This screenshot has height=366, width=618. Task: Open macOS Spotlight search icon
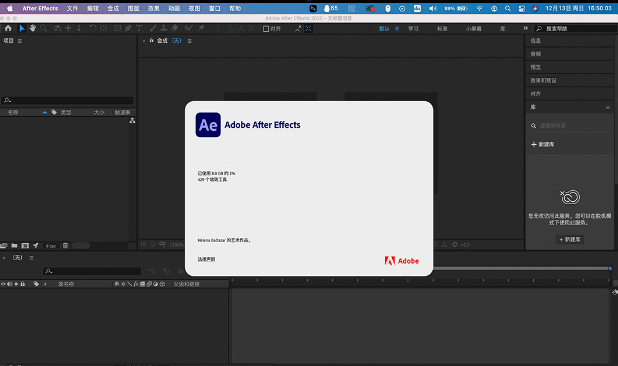click(x=508, y=8)
